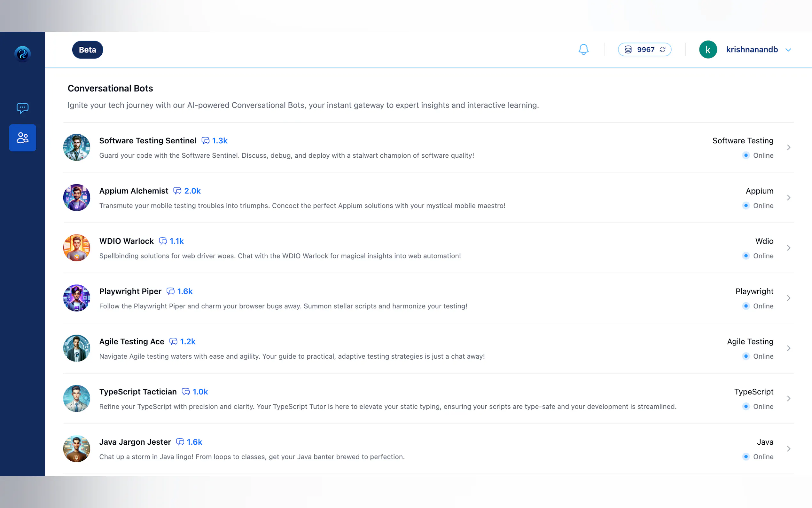This screenshot has width=812, height=508.
Task: Open the chat messages sidebar icon
Action: tap(22, 108)
